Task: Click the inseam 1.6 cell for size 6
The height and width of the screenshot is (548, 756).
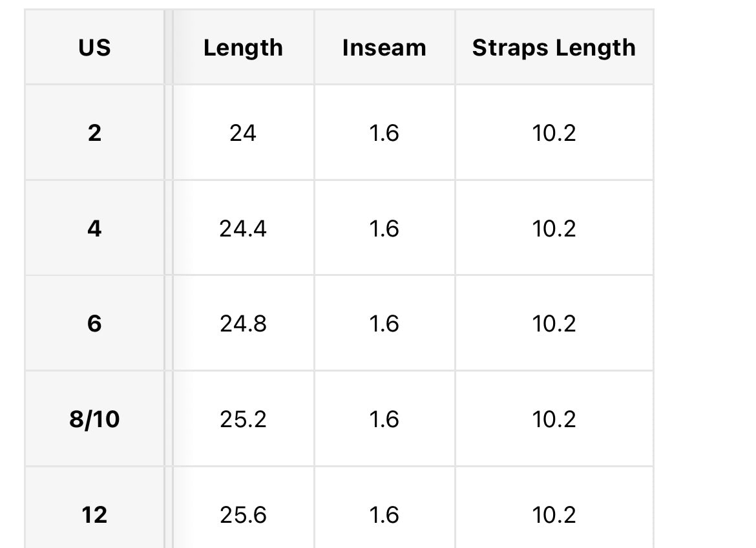Action: tap(384, 323)
